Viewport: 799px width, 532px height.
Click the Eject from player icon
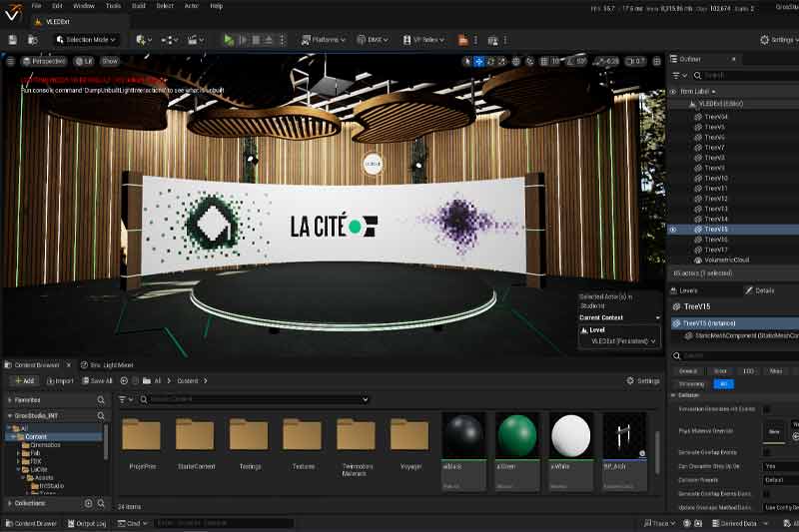(x=268, y=40)
